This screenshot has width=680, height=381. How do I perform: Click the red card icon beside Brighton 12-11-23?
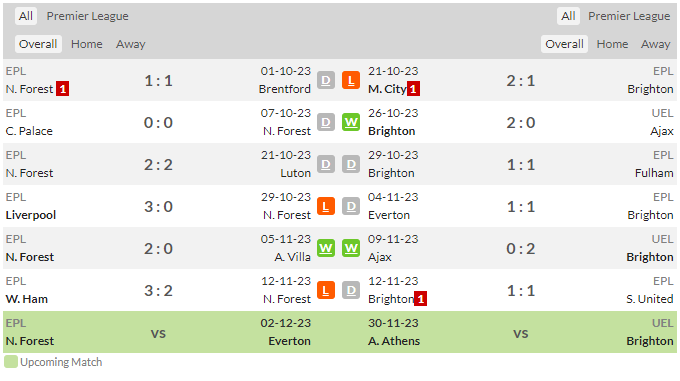click(x=420, y=299)
